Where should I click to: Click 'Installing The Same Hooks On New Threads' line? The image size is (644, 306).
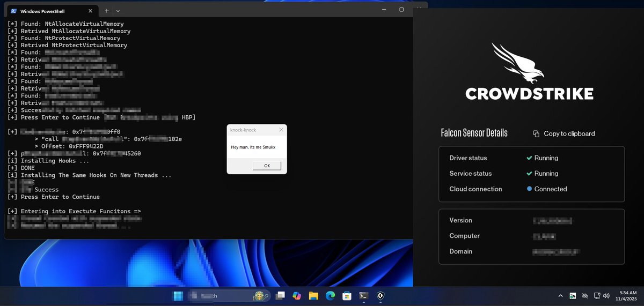pyautogui.click(x=90, y=175)
